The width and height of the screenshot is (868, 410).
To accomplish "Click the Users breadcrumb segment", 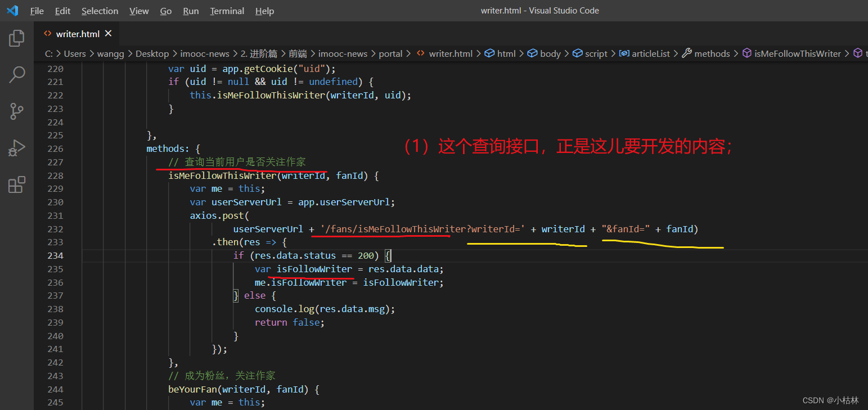I will pyautogui.click(x=75, y=53).
